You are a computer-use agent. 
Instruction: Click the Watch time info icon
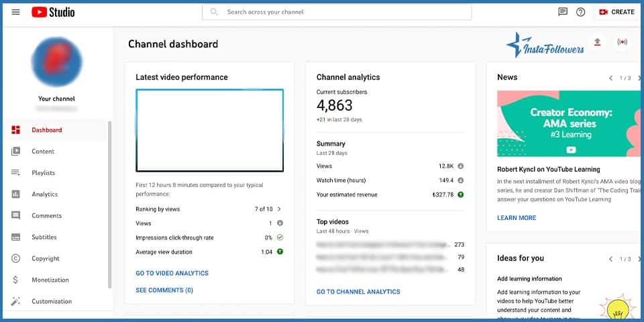[460, 180]
